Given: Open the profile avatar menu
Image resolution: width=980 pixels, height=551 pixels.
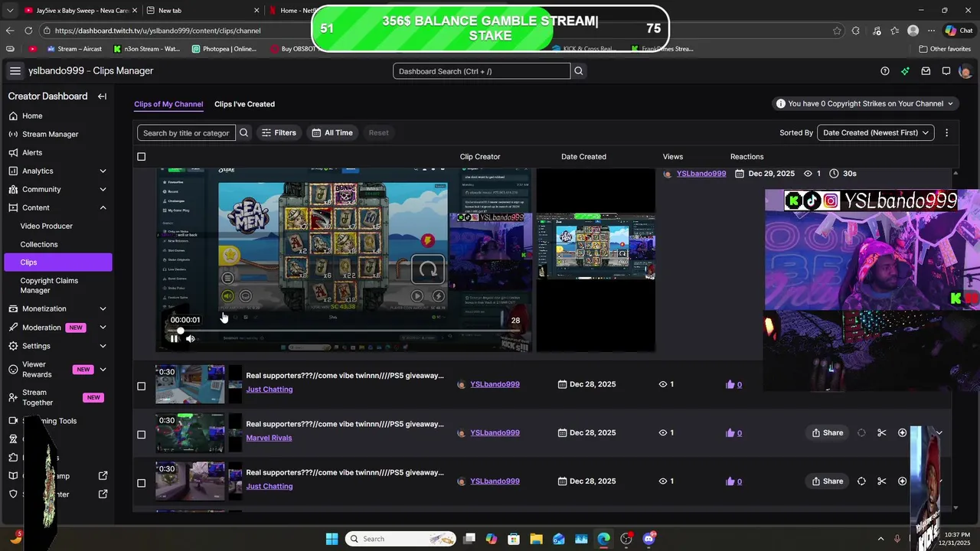Looking at the screenshot, I should tap(965, 71).
